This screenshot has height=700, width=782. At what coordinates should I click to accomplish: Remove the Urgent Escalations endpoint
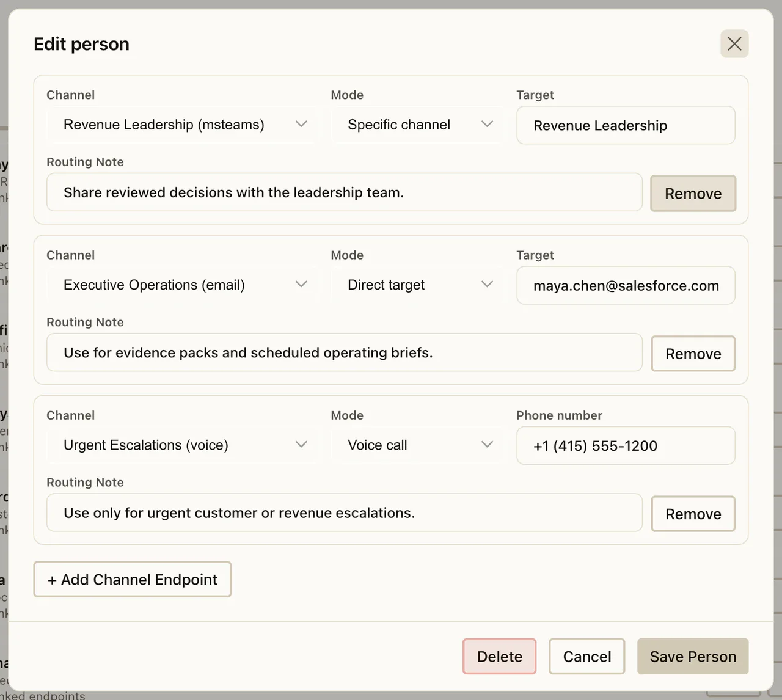(x=693, y=514)
